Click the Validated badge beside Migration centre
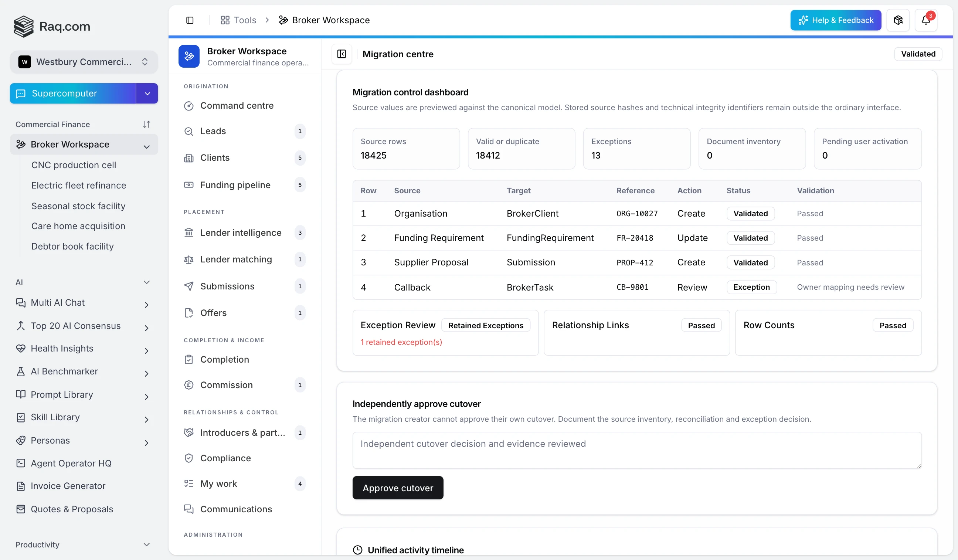Image resolution: width=958 pixels, height=560 pixels. coord(918,54)
